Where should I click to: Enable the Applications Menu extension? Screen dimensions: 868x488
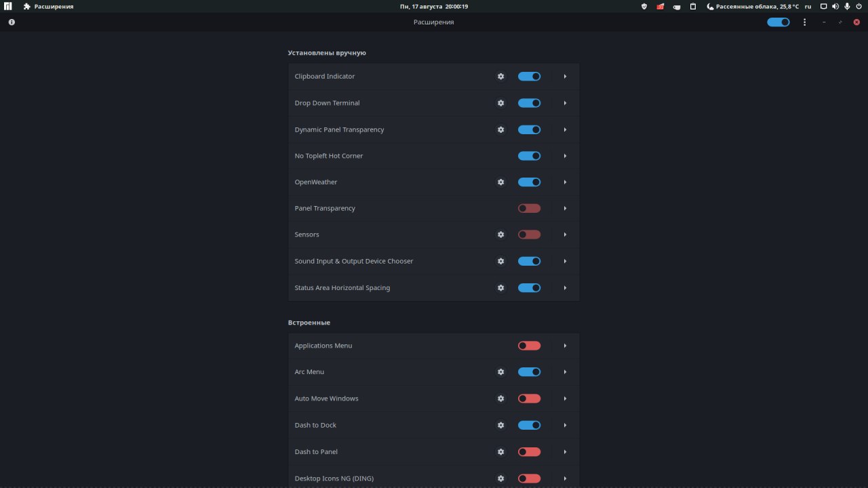tap(529, 346)
